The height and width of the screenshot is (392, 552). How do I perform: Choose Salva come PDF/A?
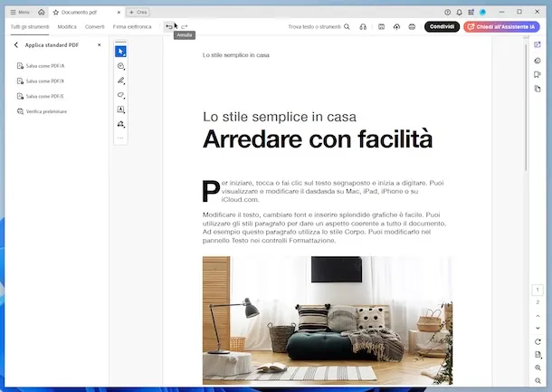(x=41, y=66)
